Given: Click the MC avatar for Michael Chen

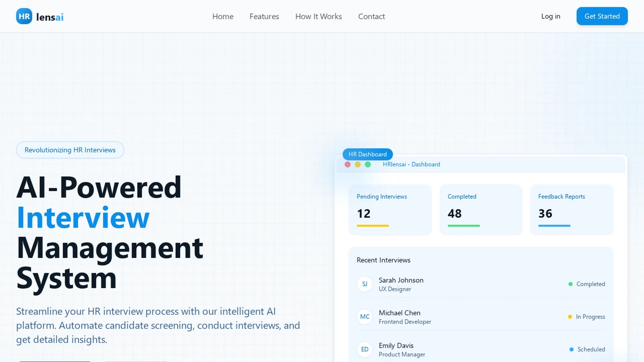Looking at the screenshot, I should click(365, 317).
